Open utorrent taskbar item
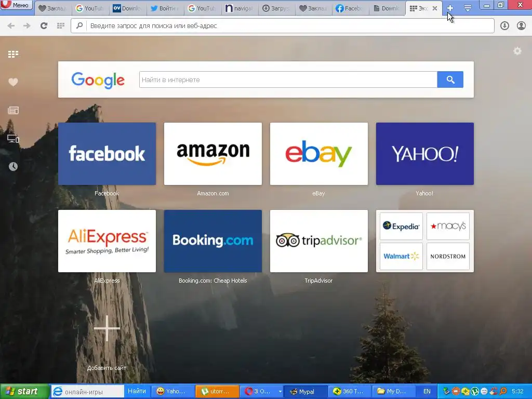The width and height of the screenshot is (532, 399). click(x=218, y=392)
